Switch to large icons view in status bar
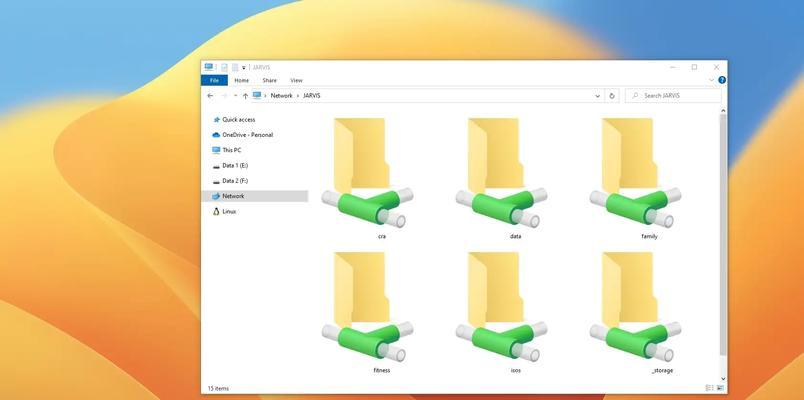804x400 pixels. pos(720,388)
